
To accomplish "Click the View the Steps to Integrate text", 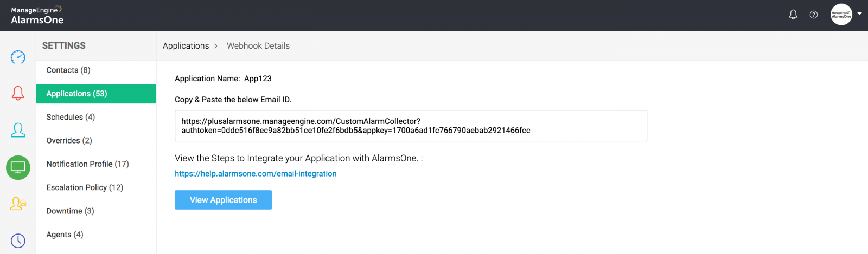I will [298, 158].
